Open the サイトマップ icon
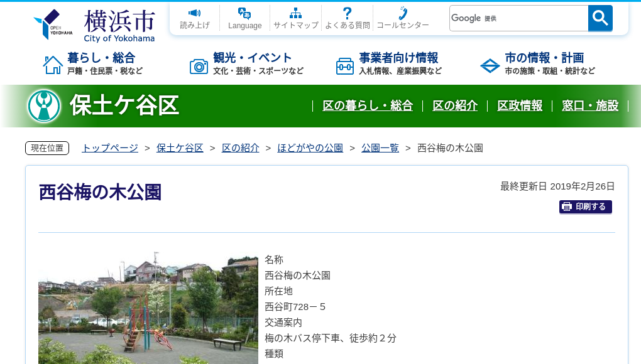Viewport: 641px width, 364px height. click(295, 12)
